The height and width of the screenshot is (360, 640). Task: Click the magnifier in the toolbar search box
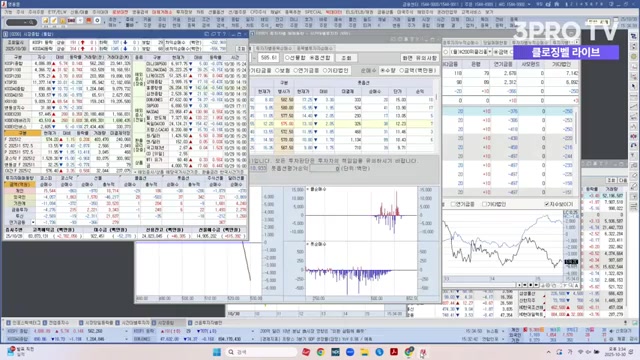[31, 22]
